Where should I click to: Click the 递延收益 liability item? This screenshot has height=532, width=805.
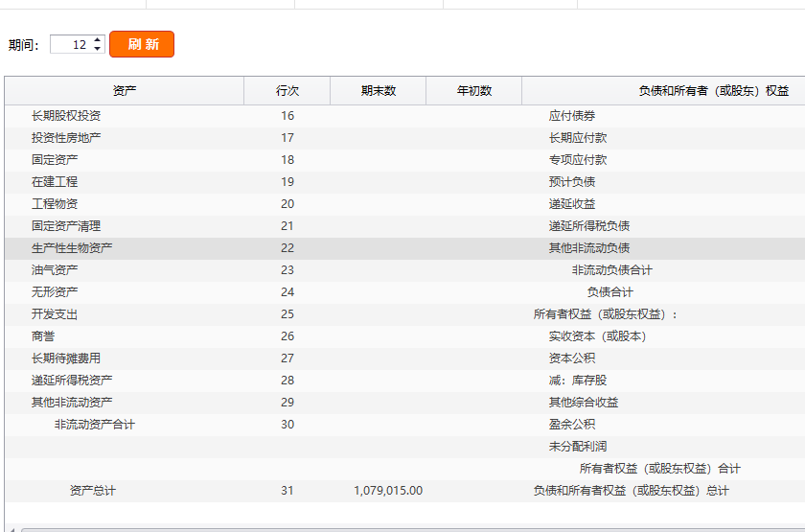click(x=572, y=204)
